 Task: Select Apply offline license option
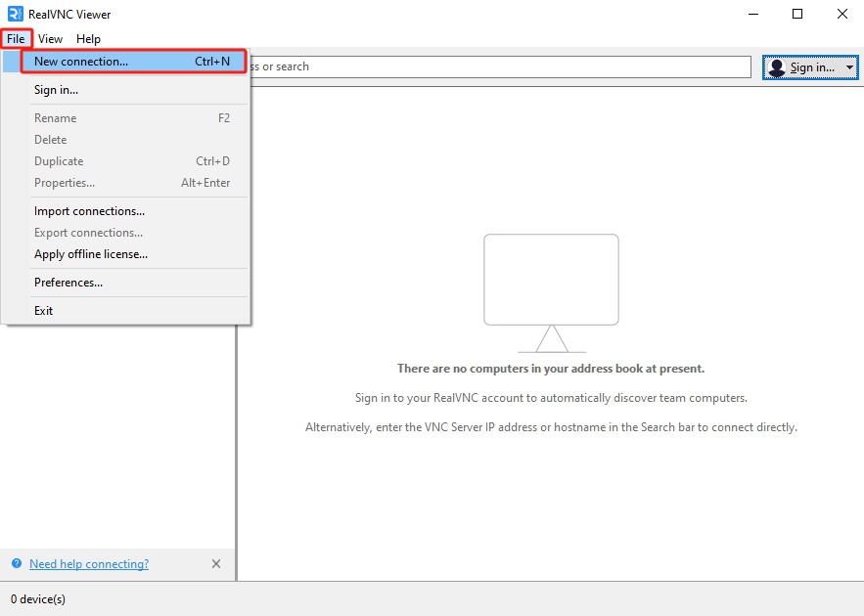click(x=91, y=254)
